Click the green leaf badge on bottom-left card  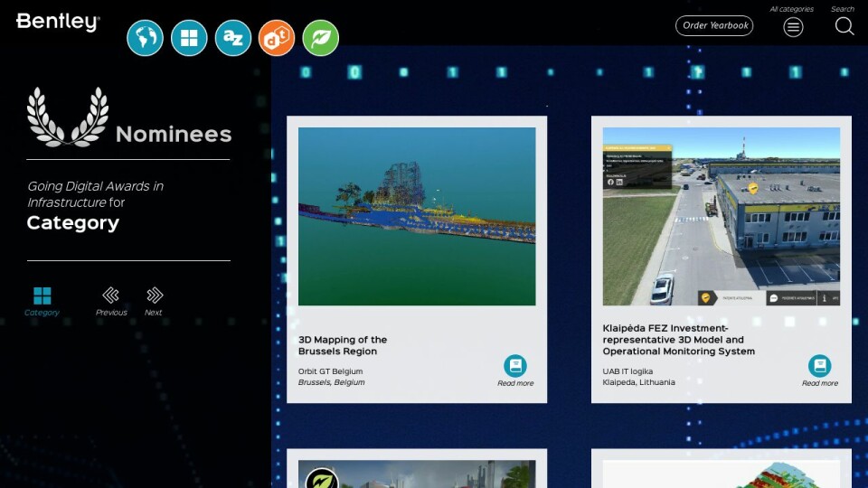(322, 479)
